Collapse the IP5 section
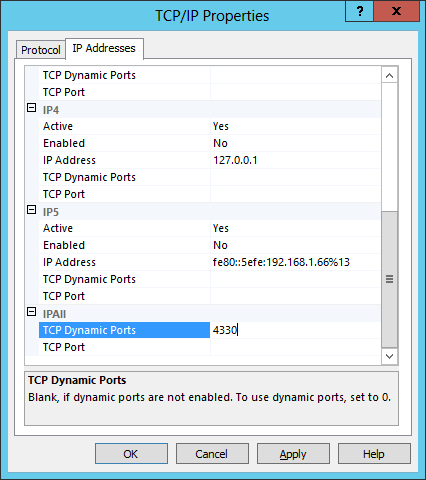426x480 pixels. point(31,210)
